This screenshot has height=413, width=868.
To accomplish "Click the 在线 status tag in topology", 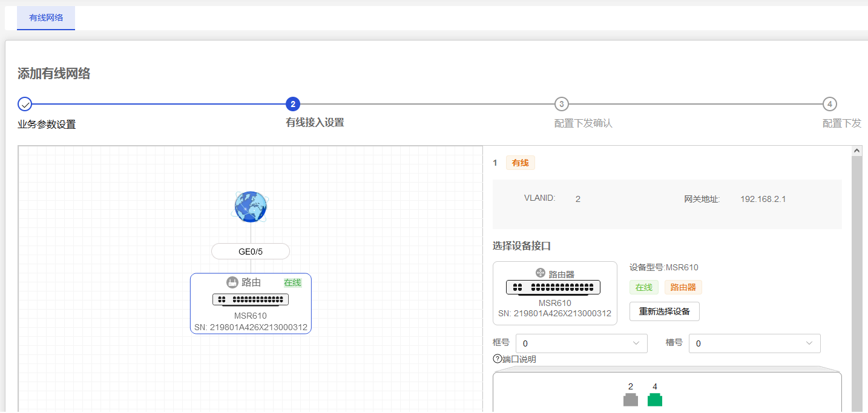I will coord(293,282).
